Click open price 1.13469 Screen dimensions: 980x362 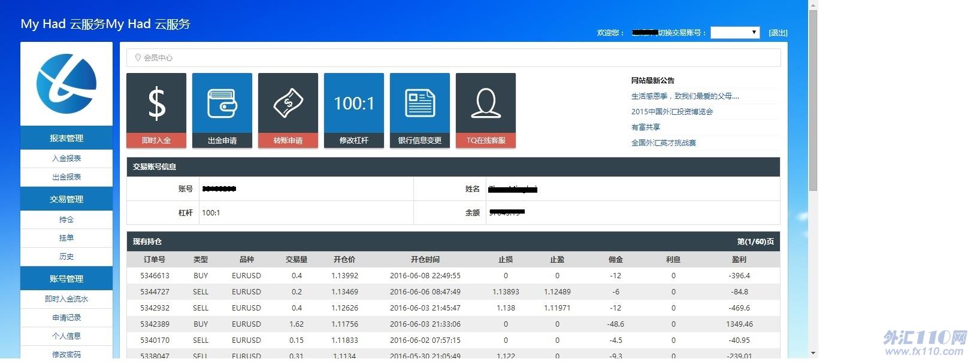click(x=344, y=292)
